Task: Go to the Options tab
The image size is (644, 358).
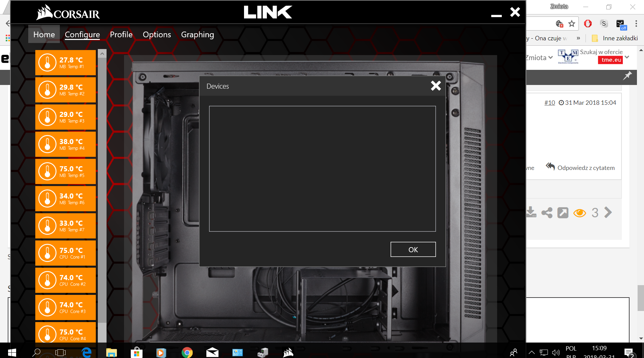Action: [x=157, y=34]
